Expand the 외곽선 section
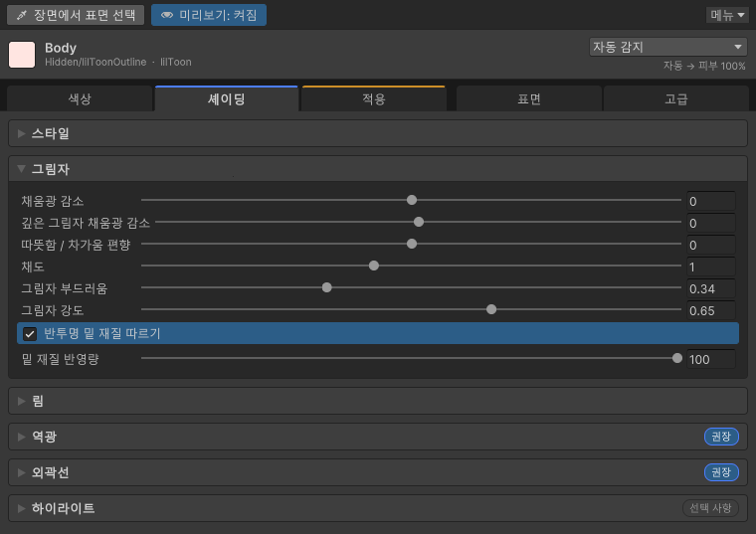 [x=378, y=472]
